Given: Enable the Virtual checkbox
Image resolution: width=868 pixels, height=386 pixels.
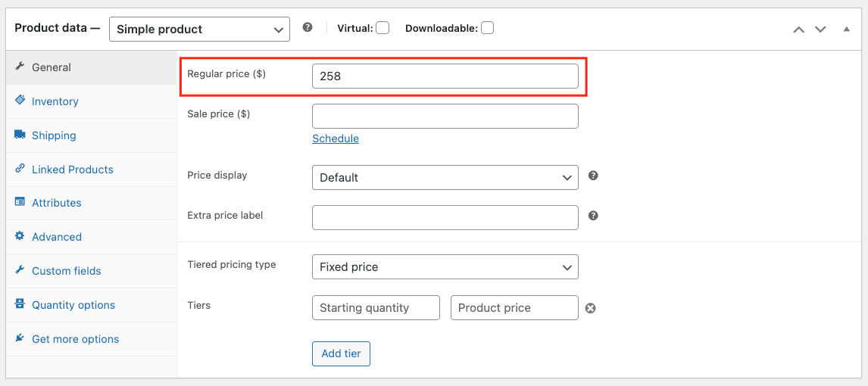Looking at the screenshot, I should 382,28.
